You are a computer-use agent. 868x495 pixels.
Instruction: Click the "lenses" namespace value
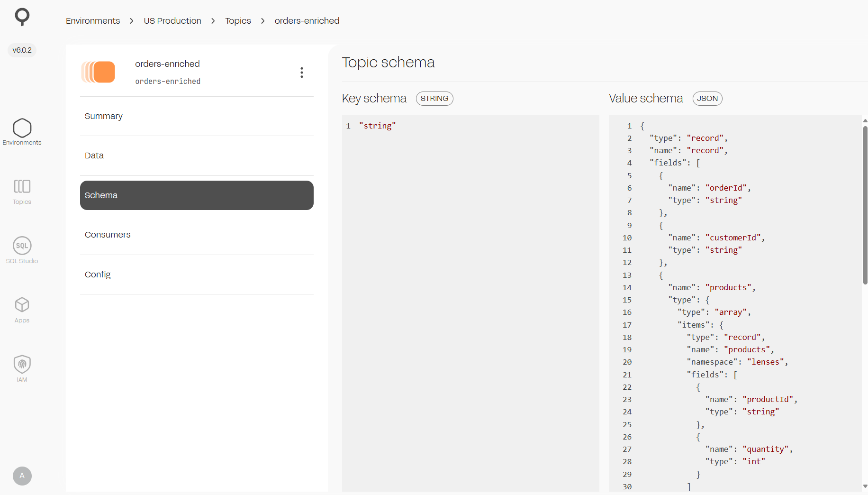(x=766, y=362)
